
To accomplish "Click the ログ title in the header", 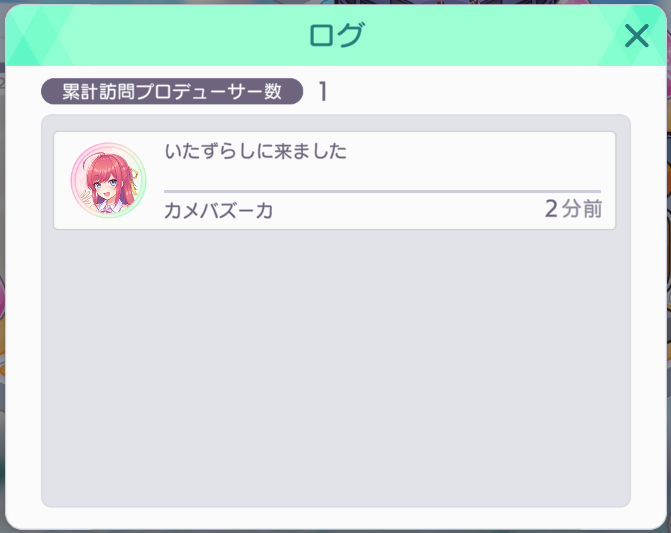I will click(x=337, y=35).
